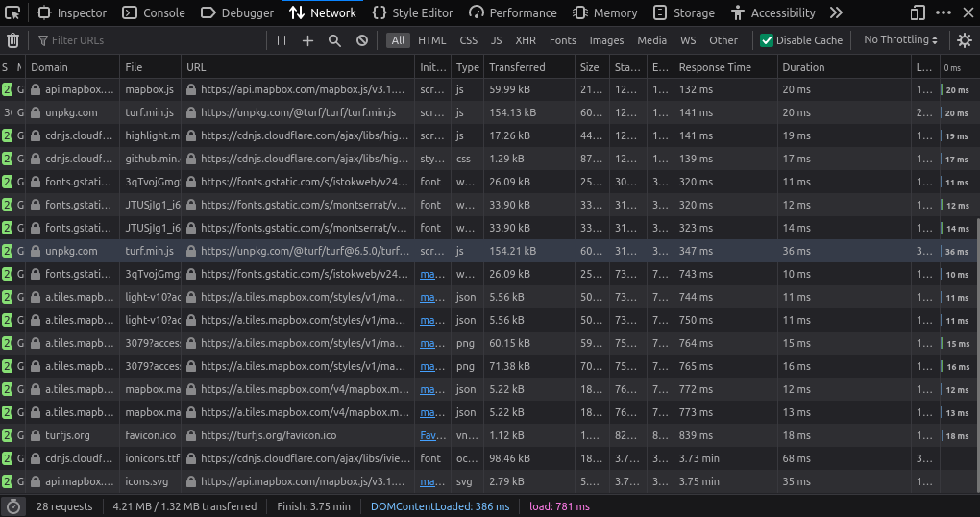The image size is (980, 517).
Task: Switch to the Console tab
Action: 154,12
